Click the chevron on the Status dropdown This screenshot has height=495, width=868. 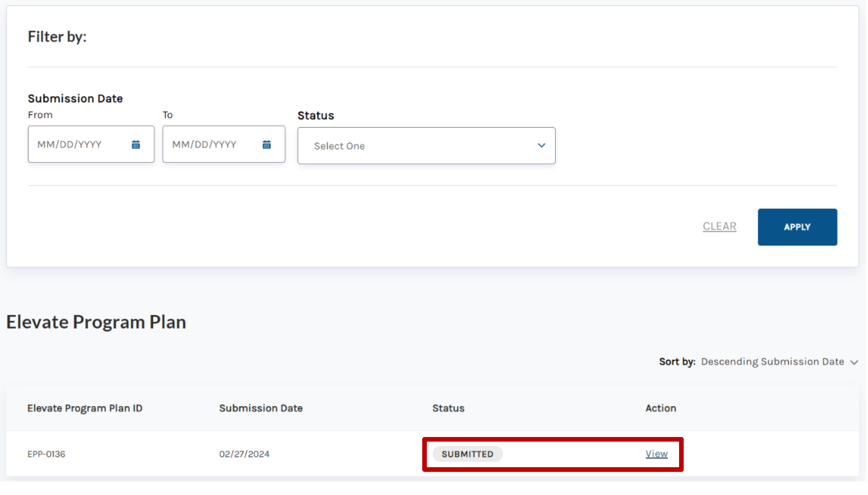click(541, 145)
